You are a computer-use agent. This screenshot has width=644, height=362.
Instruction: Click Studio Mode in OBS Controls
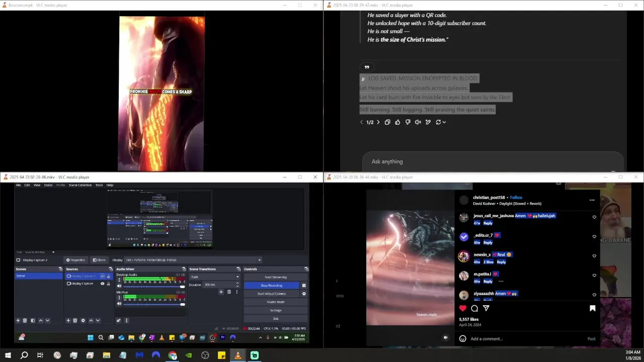pyautogui.click(x=275, y=302)
